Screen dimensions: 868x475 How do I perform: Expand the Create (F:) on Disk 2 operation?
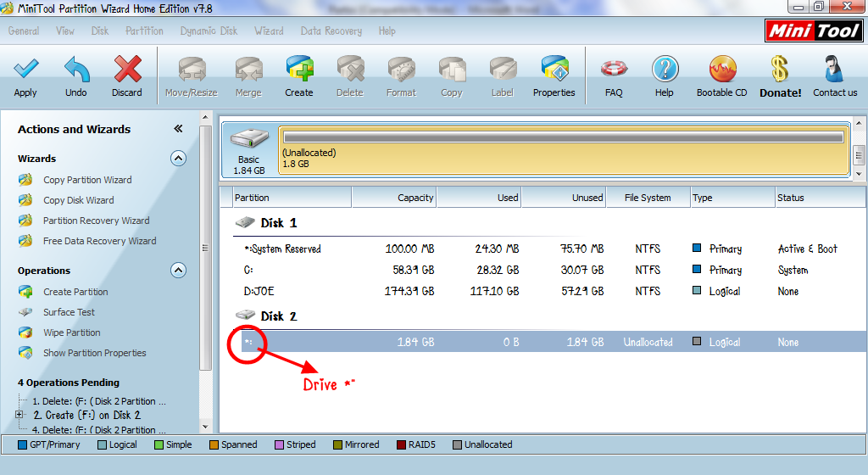point(19,415)
